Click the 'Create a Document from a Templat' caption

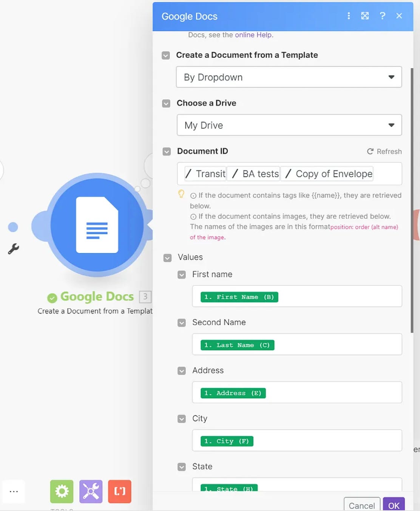point(95,311)
